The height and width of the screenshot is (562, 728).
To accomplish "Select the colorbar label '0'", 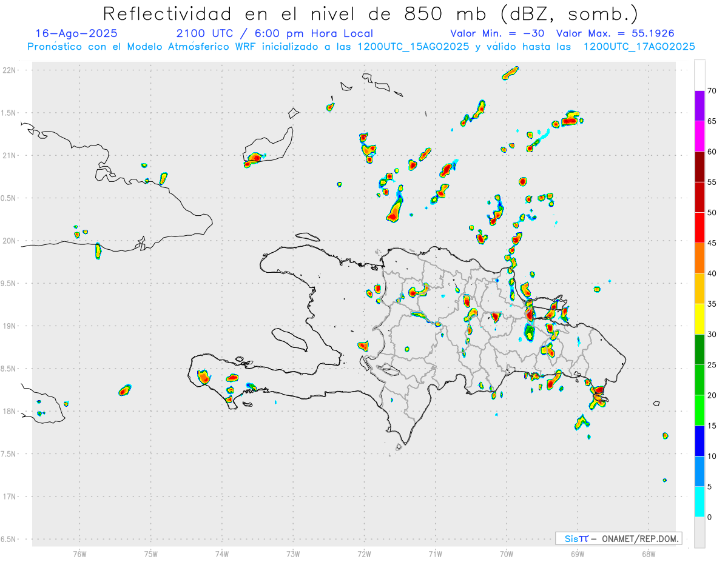I will [709, 517].
